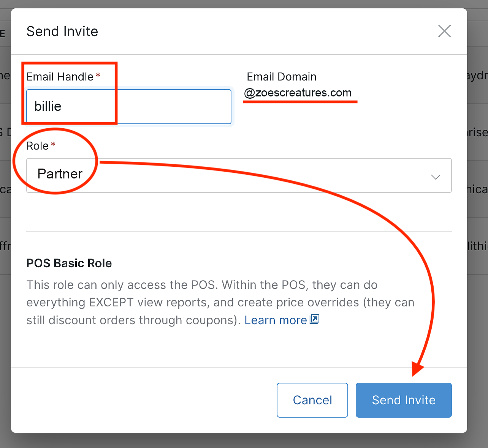The image size is (488, 448).
Task: Click the external link icon beside Learn more
Action: [x=314, y=319]
